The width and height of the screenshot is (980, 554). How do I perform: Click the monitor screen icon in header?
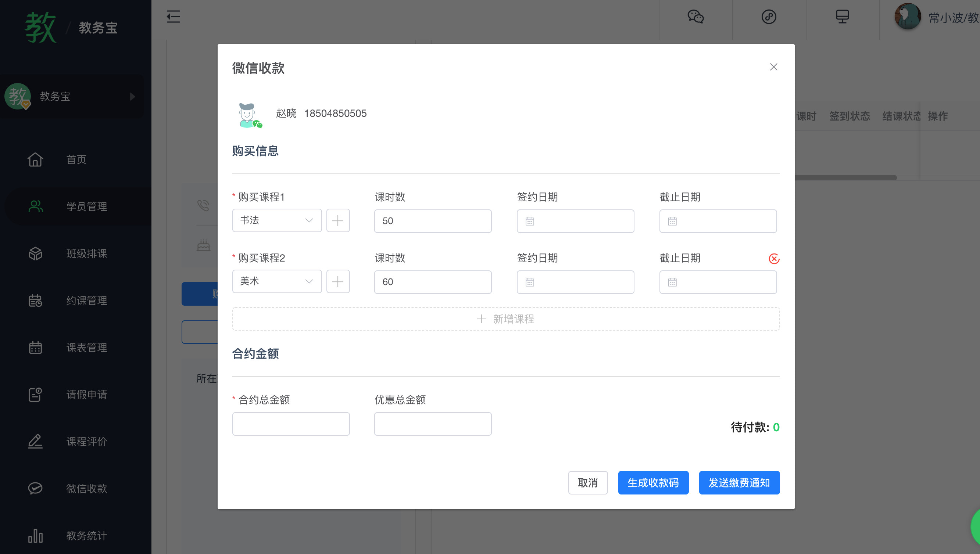842,17
